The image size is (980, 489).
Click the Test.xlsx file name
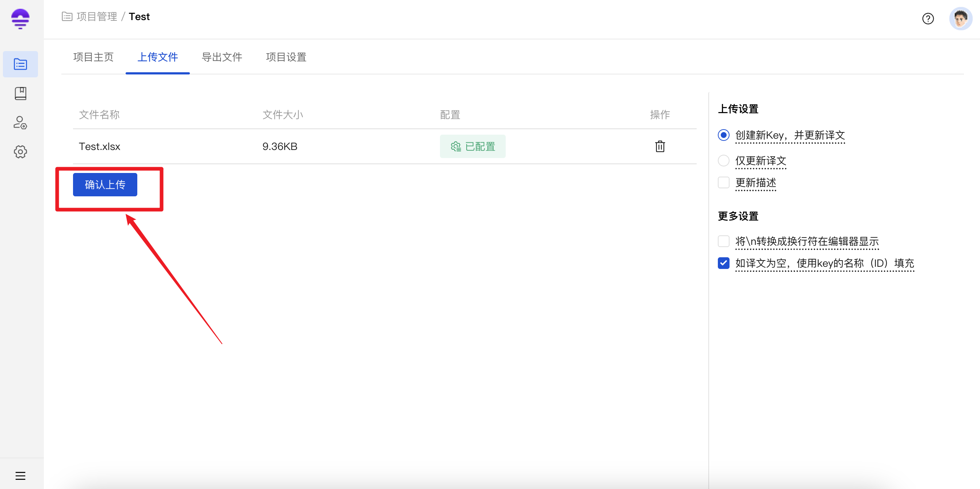pyautogui.click(x=99, y=146)
